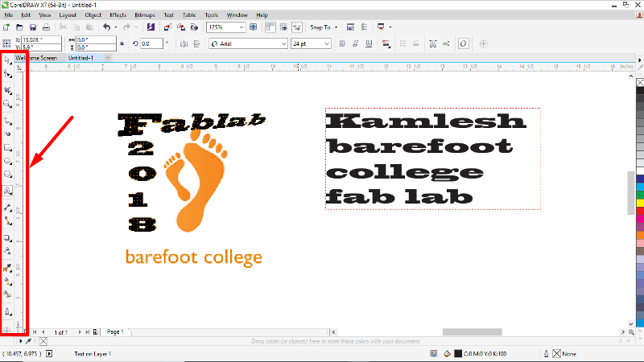This screenshot has height=362, width=644.
Task: Click the Import icon
Action: 167,27
